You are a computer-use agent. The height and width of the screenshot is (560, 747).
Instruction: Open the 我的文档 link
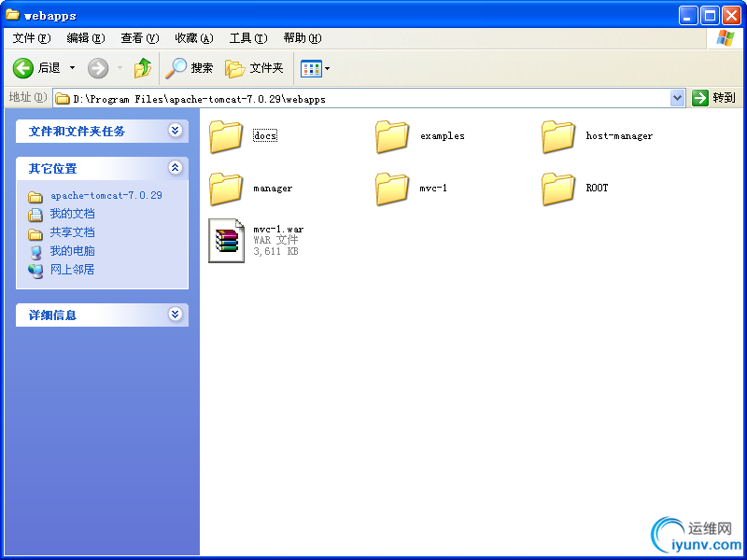(73, 214)
